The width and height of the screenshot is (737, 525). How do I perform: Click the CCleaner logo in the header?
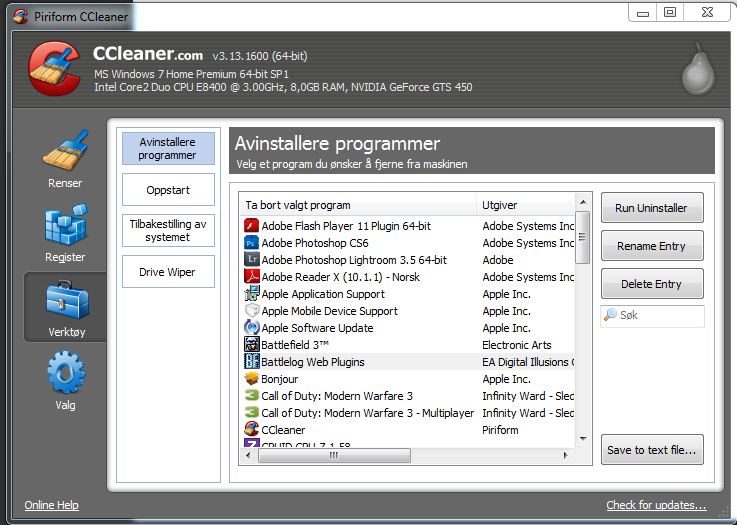coord(55,68)
